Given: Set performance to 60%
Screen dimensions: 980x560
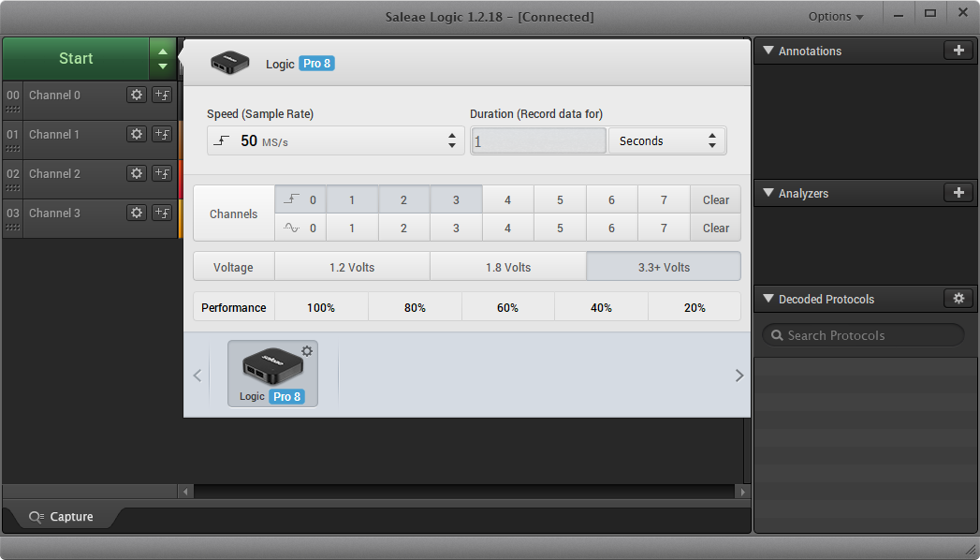Looking at the screenshot, I should (507, 307).
